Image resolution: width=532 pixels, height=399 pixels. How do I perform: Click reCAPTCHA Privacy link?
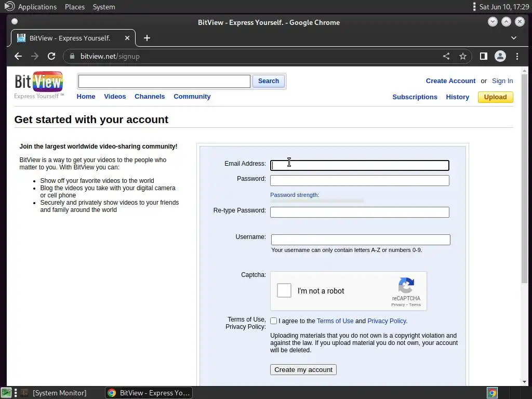[398, 304]
